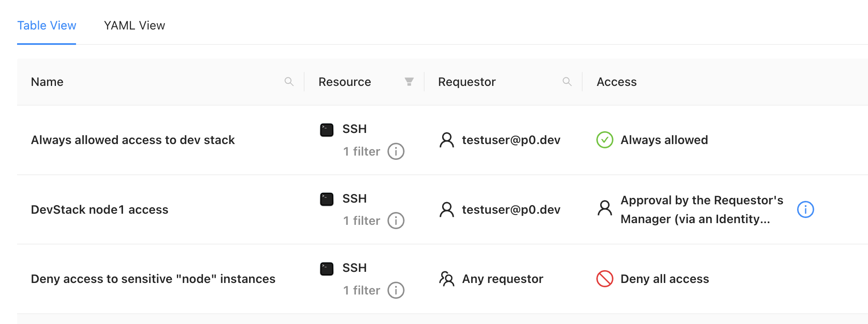Click SSH terminal icon in DevStack node1 row
The width and height of the screenshot is (868, 324).
(x=327, y=199)
